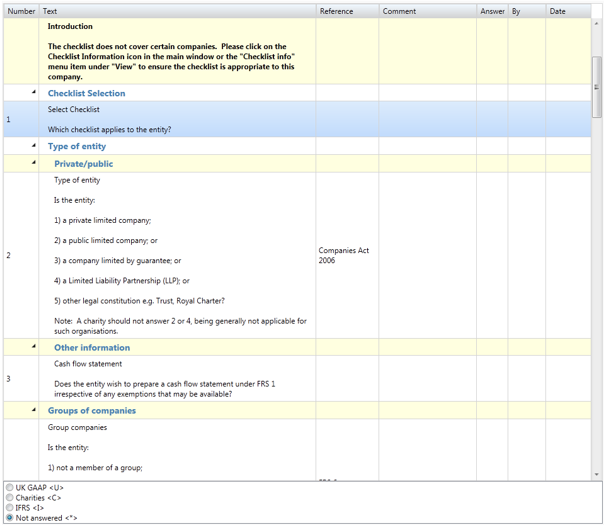The width and height of the screenshot is (606, 526).
Task: Click the Type of entity heading
Action: point(77,146)
